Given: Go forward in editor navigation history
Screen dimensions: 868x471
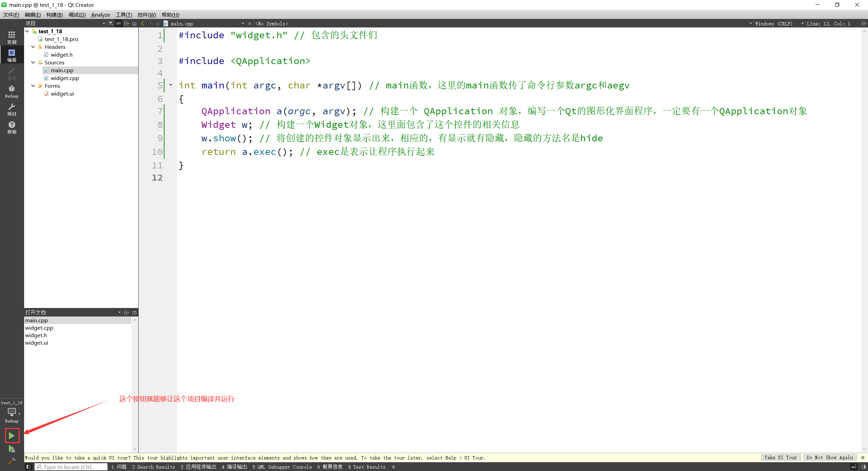Looking at the screenshot, I should point(150,23).
